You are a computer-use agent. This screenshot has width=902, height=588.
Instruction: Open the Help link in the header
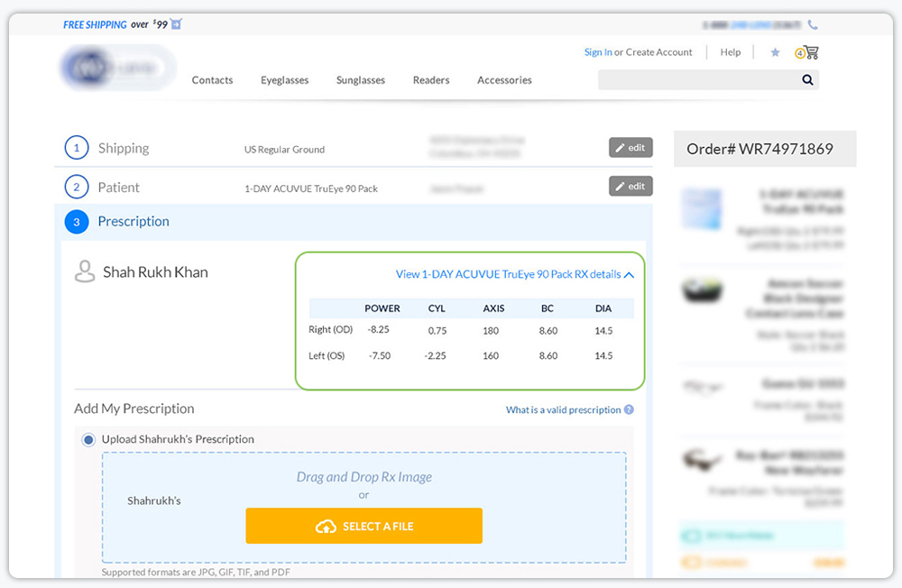pyautogui.click(x=731, y=52)
